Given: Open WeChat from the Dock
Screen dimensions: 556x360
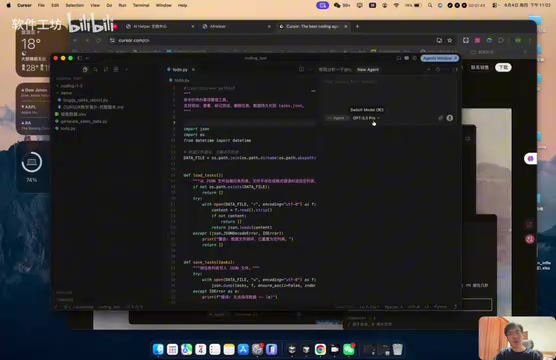Looking at the screenshot, I should click(349, 349).
